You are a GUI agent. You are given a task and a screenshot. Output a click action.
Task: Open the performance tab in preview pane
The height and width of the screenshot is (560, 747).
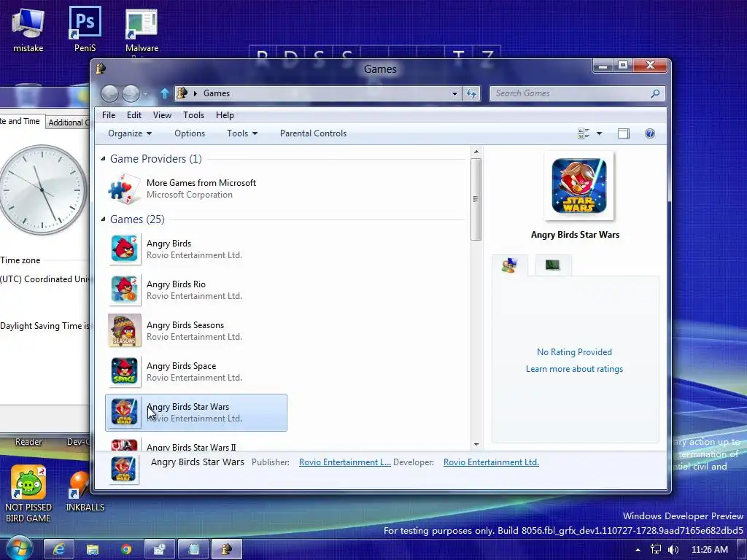553,265
